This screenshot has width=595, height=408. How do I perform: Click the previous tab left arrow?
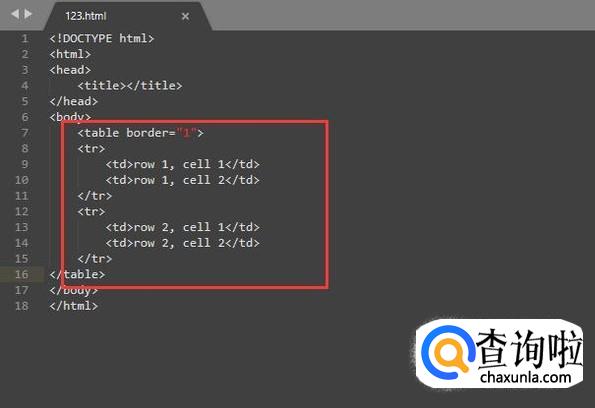click(15, 14)
